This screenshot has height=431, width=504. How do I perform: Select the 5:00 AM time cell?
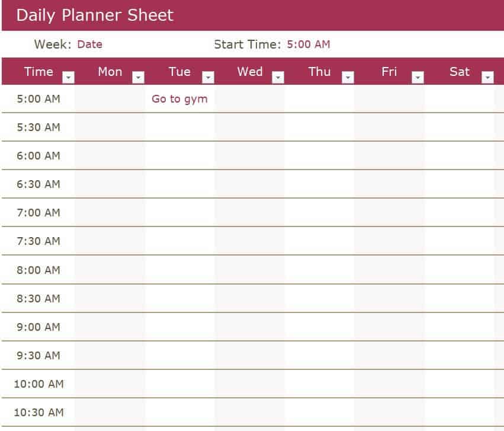click(38, 99)
